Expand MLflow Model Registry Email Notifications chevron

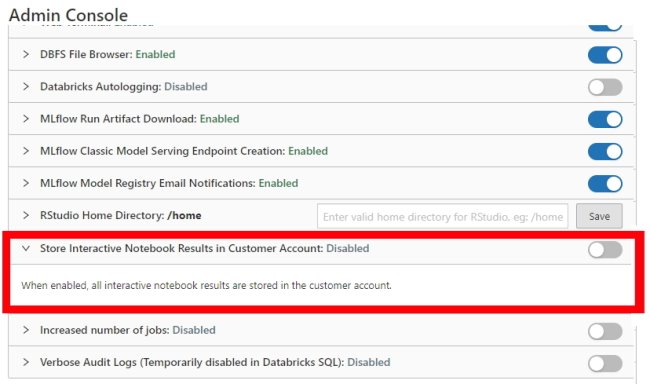26,183
